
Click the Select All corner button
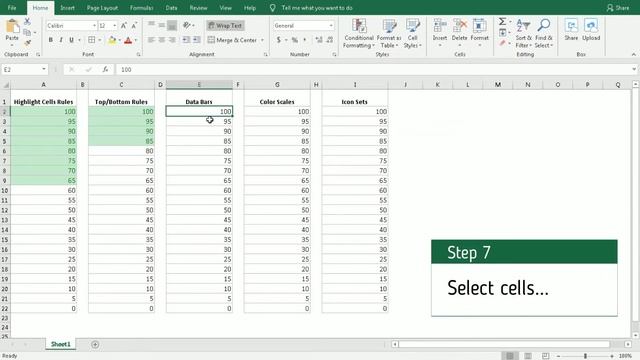6,85
